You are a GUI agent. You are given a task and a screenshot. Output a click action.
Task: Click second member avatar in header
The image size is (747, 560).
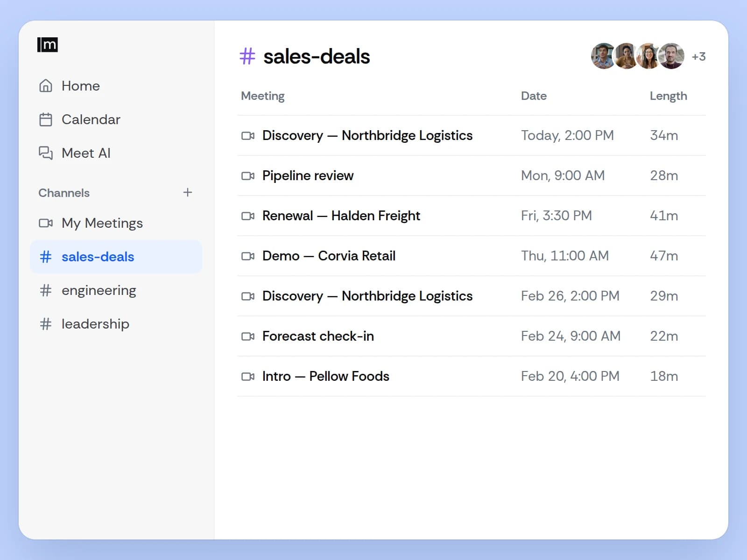click(626, 56)
